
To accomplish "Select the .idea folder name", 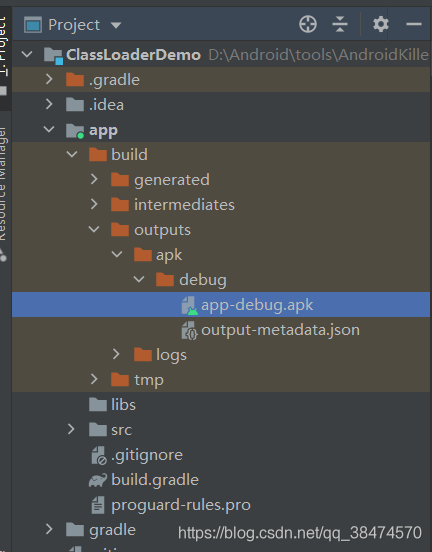I will 106,105.
